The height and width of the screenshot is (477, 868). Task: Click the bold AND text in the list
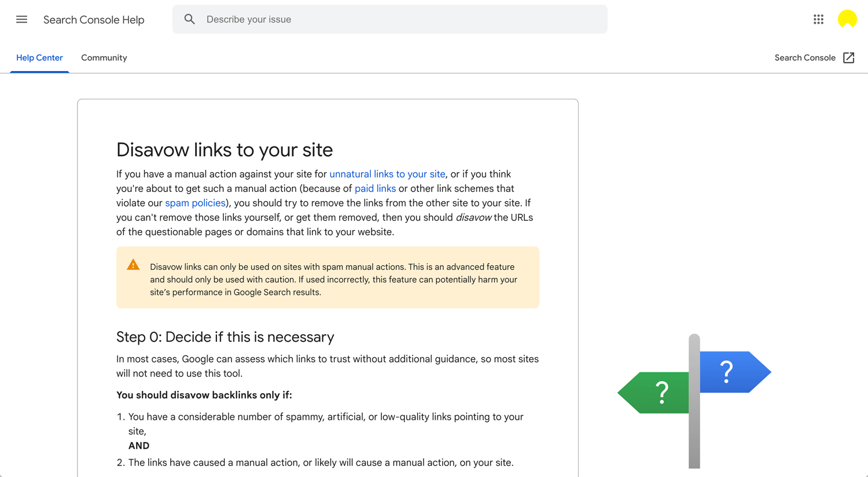(x=139, y=446)
